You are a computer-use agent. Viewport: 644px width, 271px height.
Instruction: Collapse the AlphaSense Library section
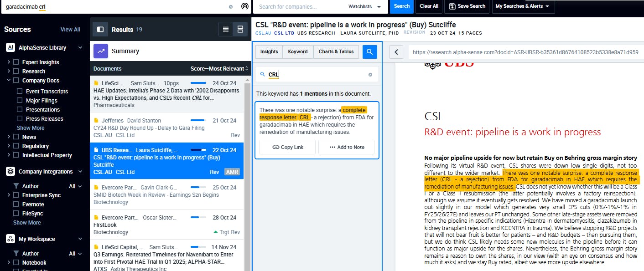[x=80, y=48]
